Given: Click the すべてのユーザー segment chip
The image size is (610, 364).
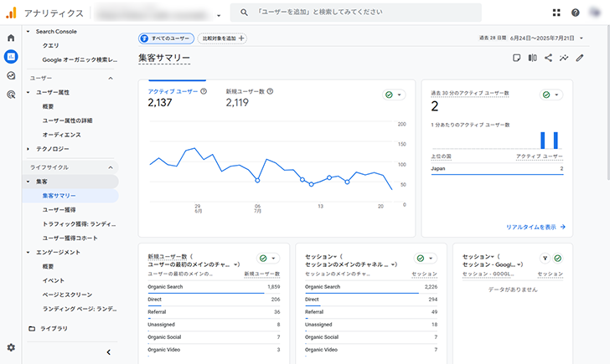Looking at the screenshot, I should [166, 38].
